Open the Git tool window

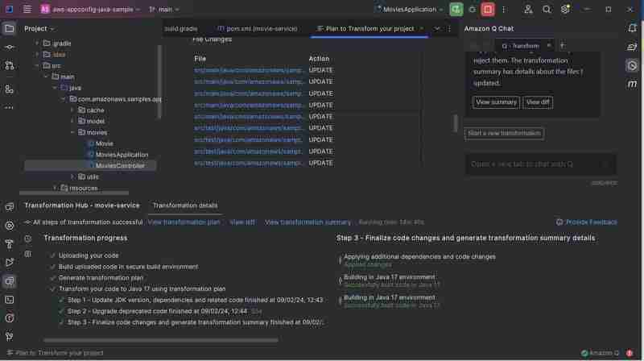(x=10, y=337)
